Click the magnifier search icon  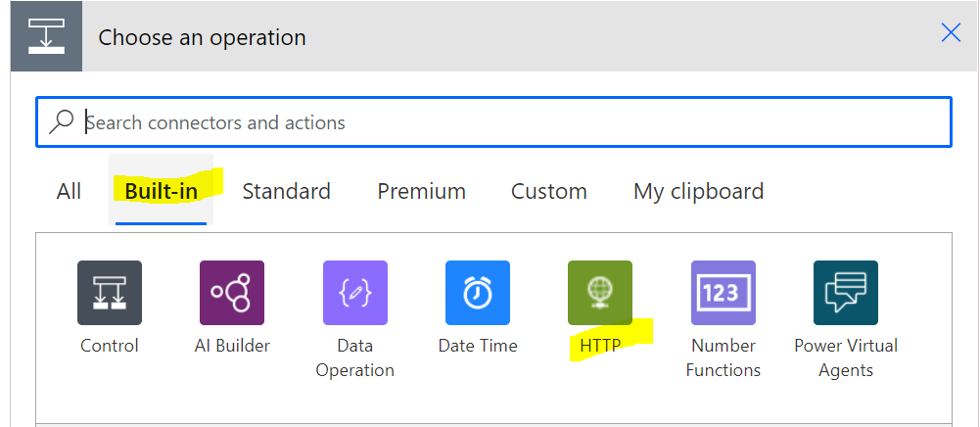point(62,121)
